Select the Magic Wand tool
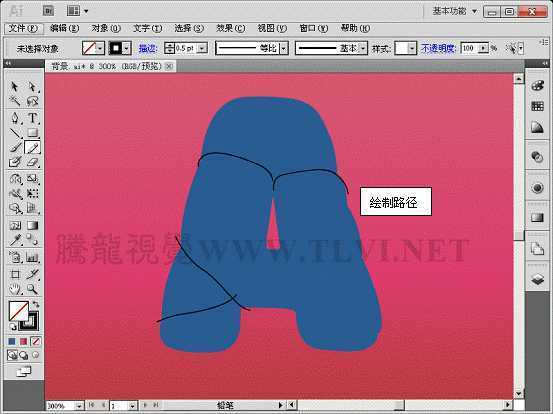The image size is (553, 414). (x=14, y=101)
